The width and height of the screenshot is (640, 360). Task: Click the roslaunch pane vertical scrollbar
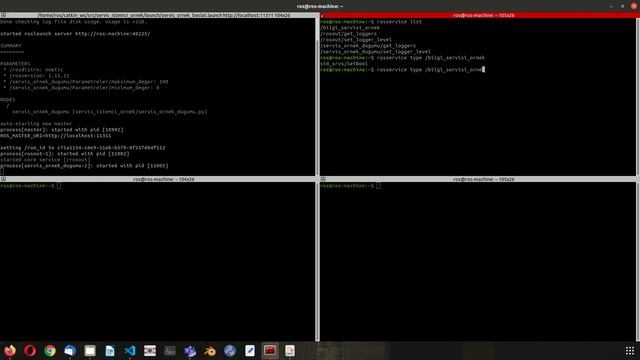click(x=317, y=97)
